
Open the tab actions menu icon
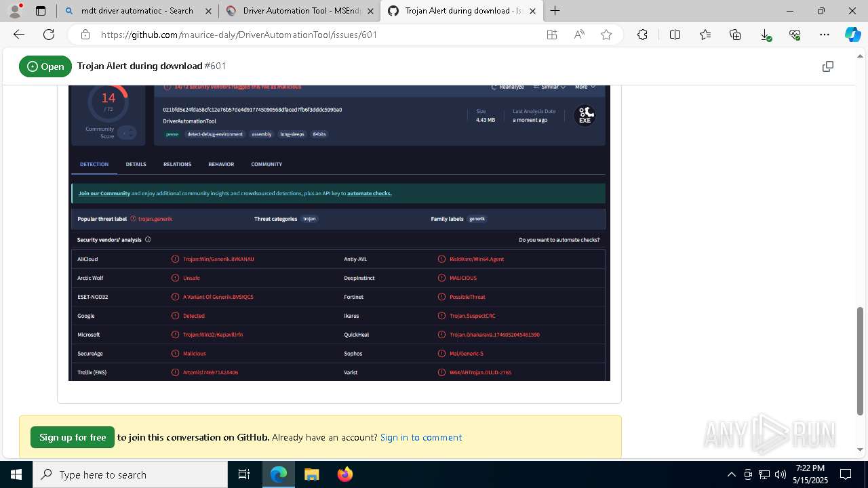41,11
